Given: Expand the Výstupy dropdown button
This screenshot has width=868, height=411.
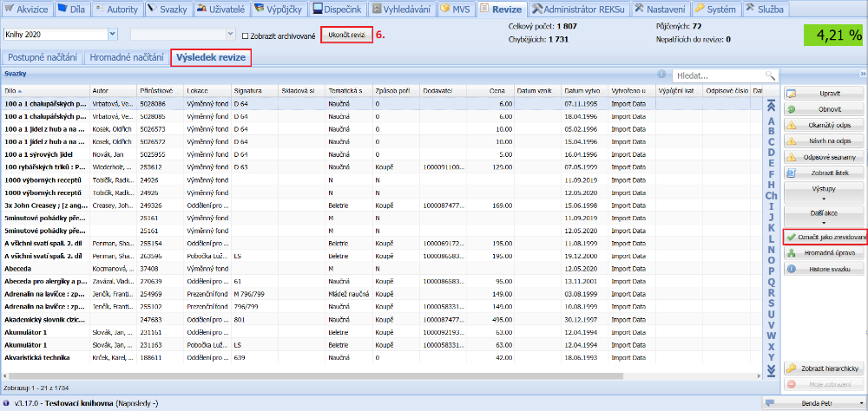Looking at the screenshot, I should click(x=824, y=192).
